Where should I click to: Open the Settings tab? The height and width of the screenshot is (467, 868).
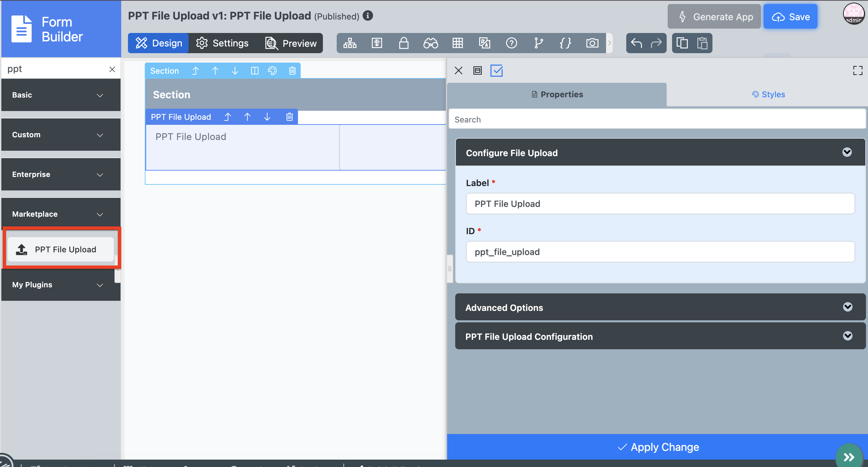(223, 43)
